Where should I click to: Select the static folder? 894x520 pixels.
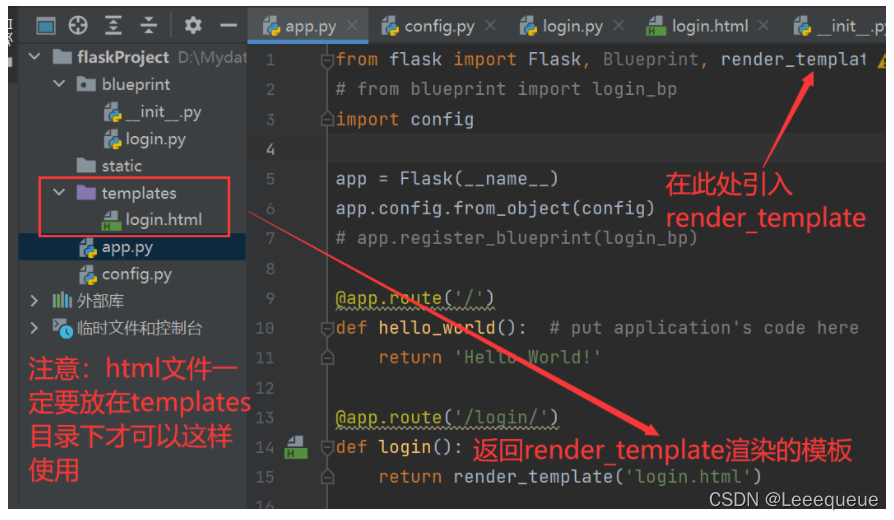click(x=109, y=166)
